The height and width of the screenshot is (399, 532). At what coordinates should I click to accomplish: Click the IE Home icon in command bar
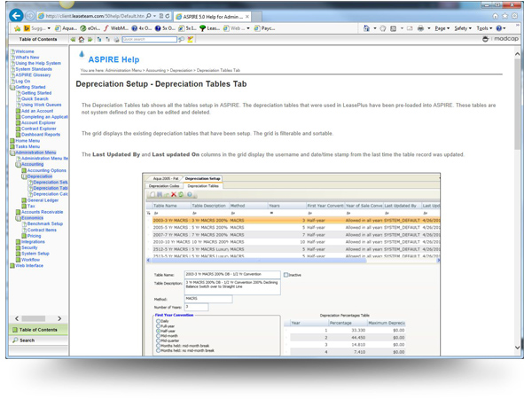click(366, 28)
